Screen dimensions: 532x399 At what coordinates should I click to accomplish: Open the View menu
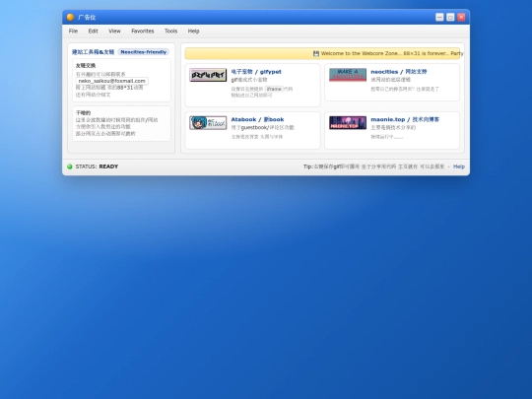114,31
